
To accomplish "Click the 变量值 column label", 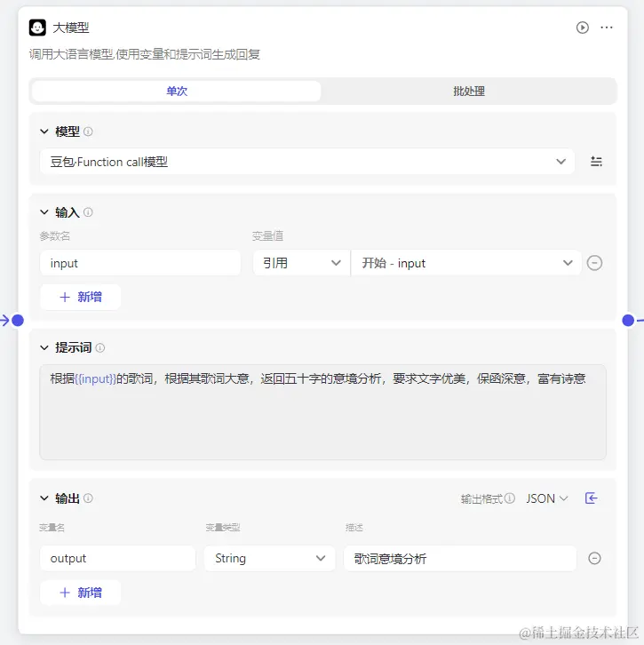I will [267, 236].
